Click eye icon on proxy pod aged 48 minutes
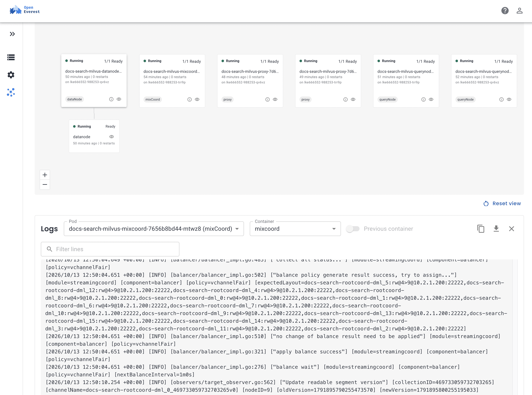 coord(275,99)
